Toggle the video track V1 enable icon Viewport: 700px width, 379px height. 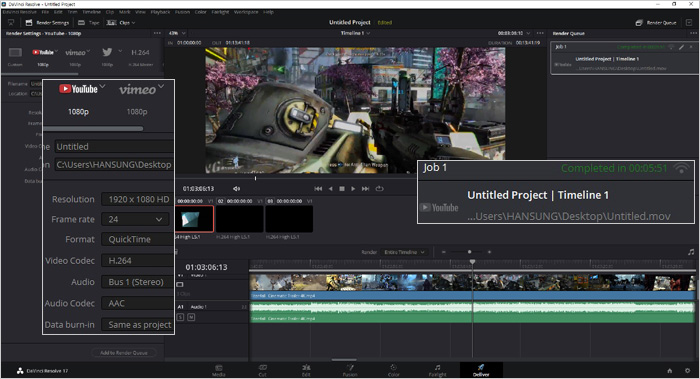tap(180, 284)
